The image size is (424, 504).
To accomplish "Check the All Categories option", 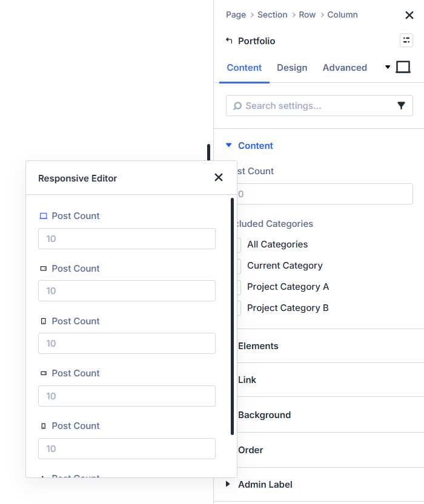I will point(239,244).
